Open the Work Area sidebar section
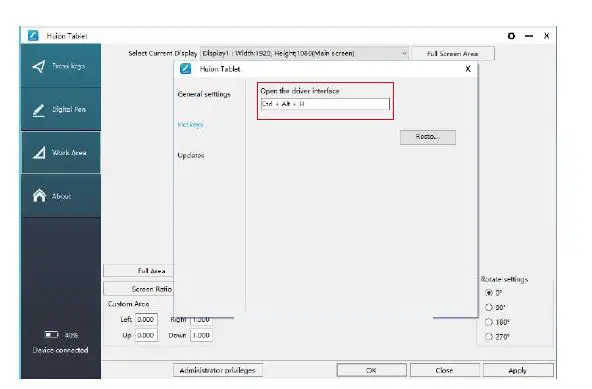592x389 pixels. click(61, 153)
